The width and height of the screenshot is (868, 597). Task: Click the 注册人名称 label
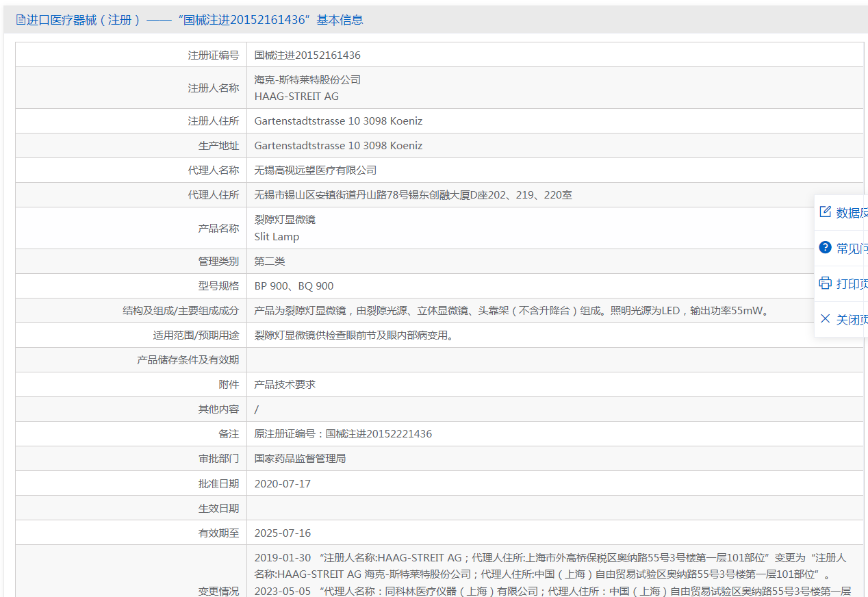click(x=214, y=88)
